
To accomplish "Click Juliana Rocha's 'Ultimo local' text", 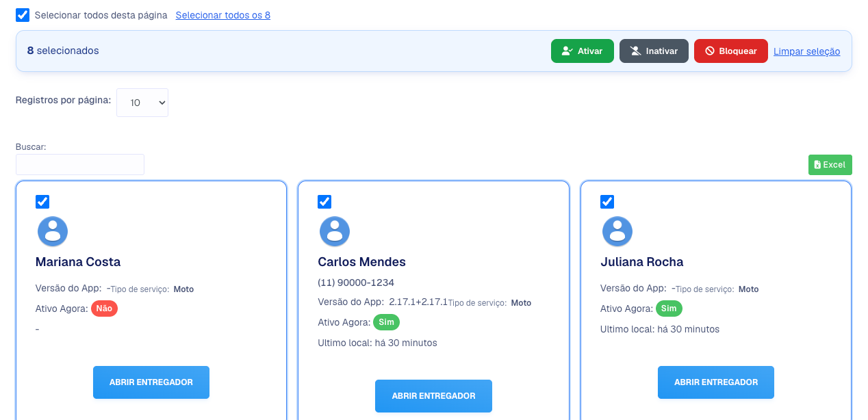I will 660,329.
